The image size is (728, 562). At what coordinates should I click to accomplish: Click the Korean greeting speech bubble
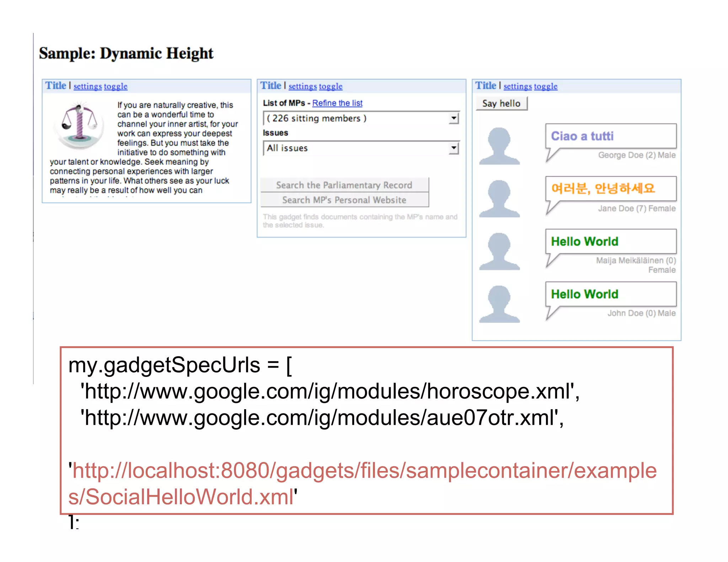[610, 189]
